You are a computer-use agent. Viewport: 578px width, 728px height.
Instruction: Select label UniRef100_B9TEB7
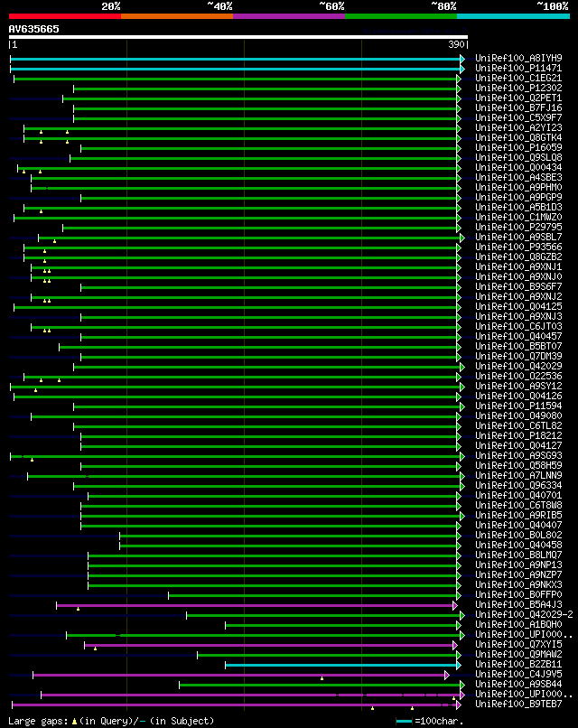518,704
